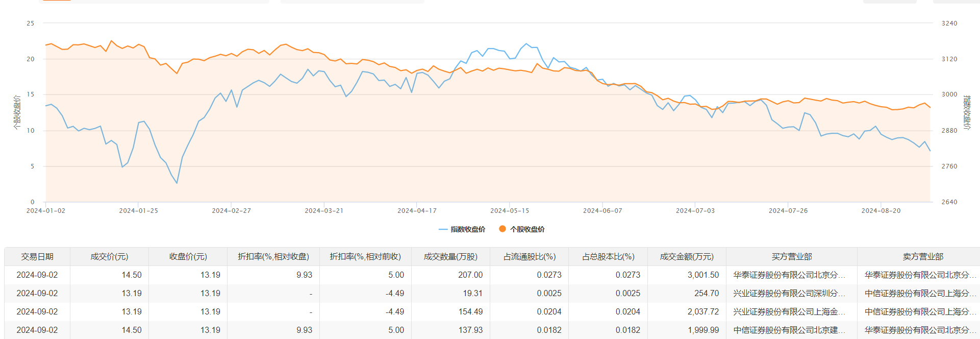
Task: Select the row with 成交数量 154.49
Action: pos(470,312)
